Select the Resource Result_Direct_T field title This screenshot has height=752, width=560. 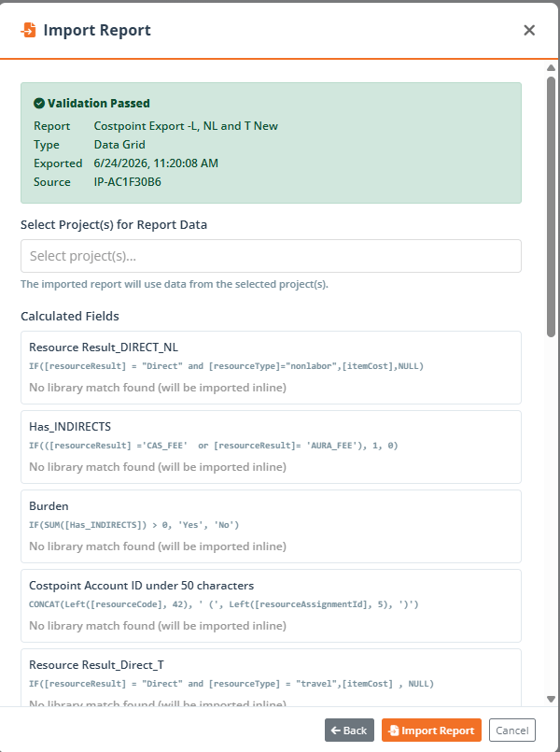click(96, 665)
